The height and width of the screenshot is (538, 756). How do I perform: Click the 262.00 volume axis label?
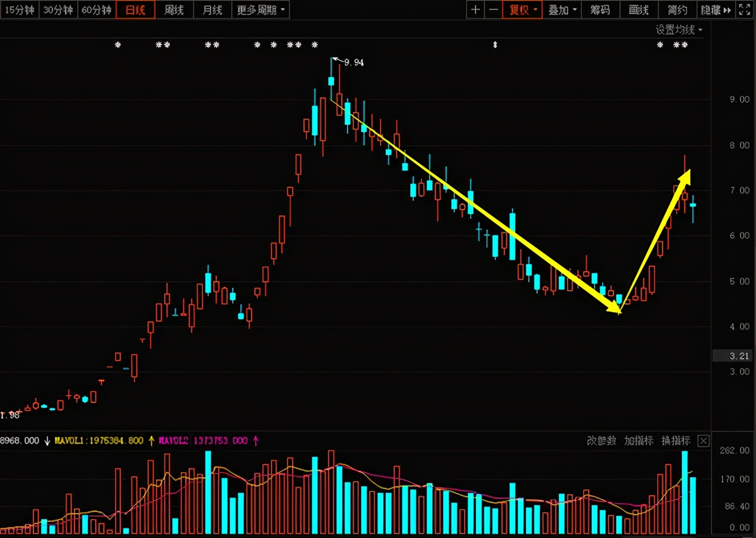click(735, 451)
